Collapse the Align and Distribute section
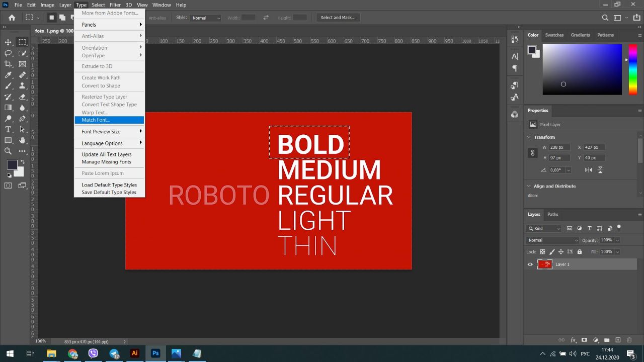This screenshot has width=644, height=362. point(529,186)
